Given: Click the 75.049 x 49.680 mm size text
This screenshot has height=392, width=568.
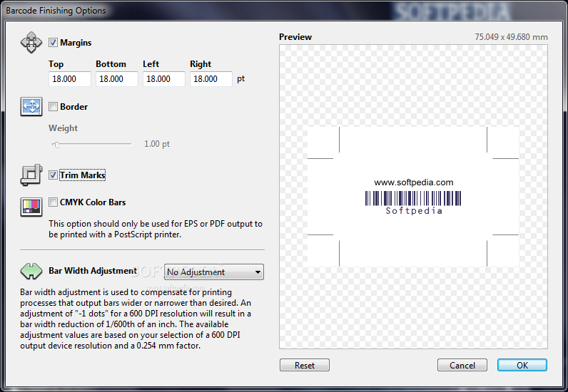Looking at the screenshot, I should tap(511, 37).
